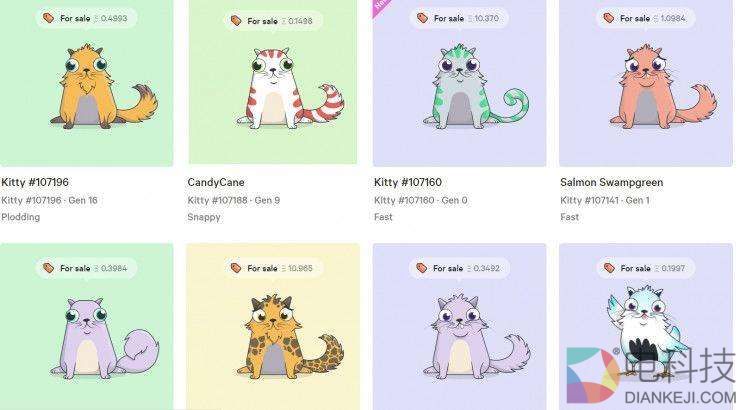Click the CandyCane title link
Screen dimensions: 740x410
point(216,182)
